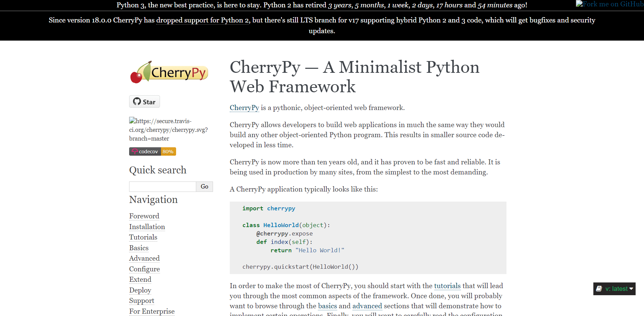The image size is (644, 316).
Task: Open the For Enterprise sidebar link
Action: click(x=152, y=311)
